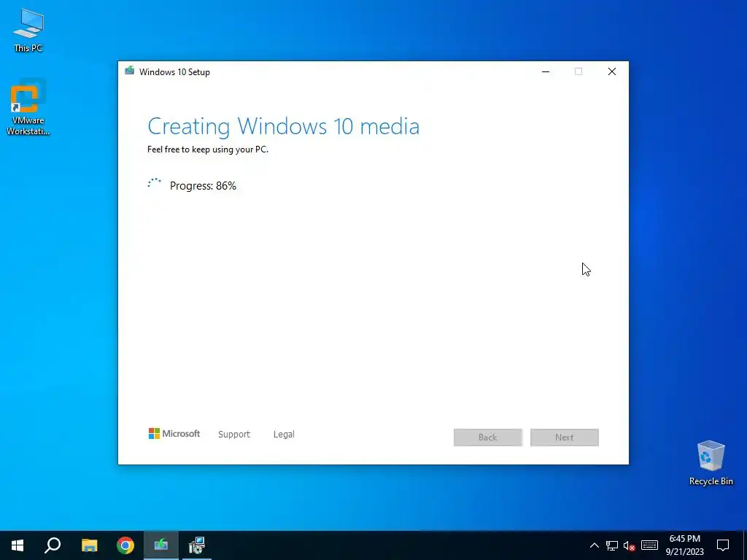Open VMware Workstation desktop shortcut
Viewport: 747px width, 560px height.
pos(28,107)
